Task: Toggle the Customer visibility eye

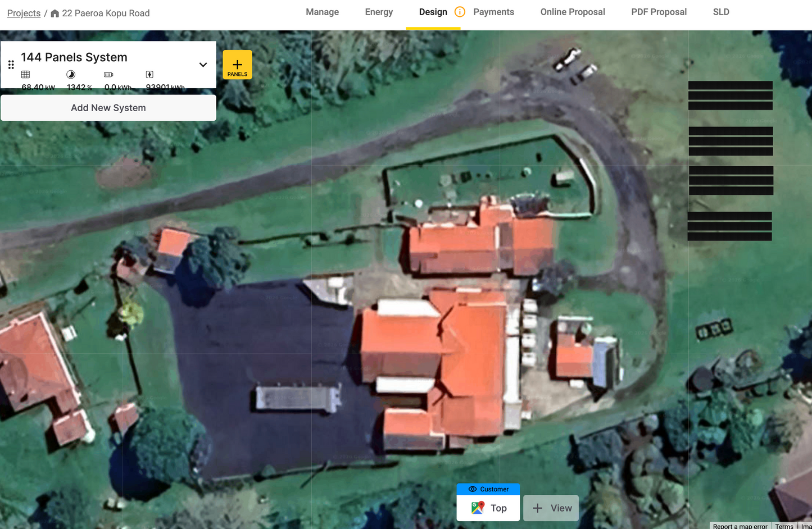Action: click(473, 489)
